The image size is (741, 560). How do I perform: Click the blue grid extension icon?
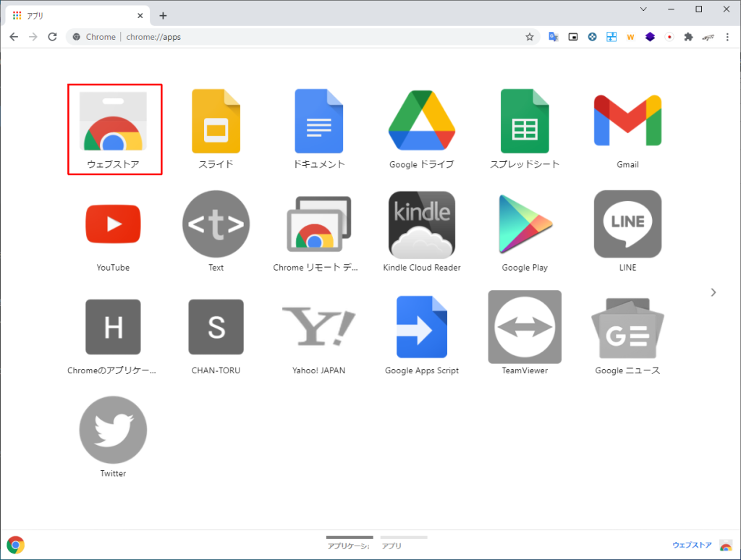pyautogui.click(x=611, y=37)
